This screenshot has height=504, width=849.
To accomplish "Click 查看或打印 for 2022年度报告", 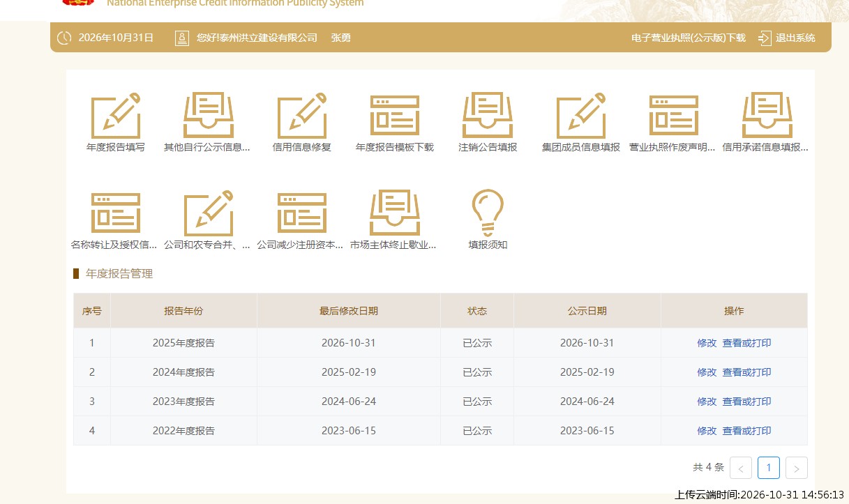I will tap(746, 431).
